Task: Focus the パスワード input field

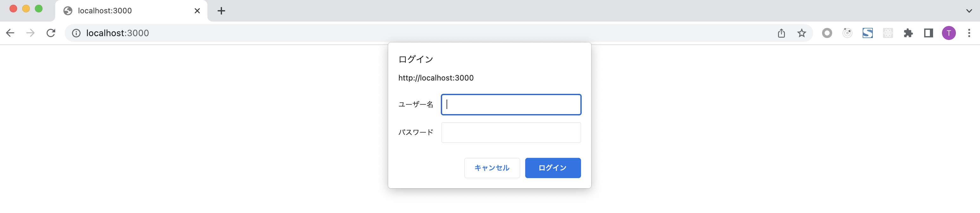Action: (511, 132)
